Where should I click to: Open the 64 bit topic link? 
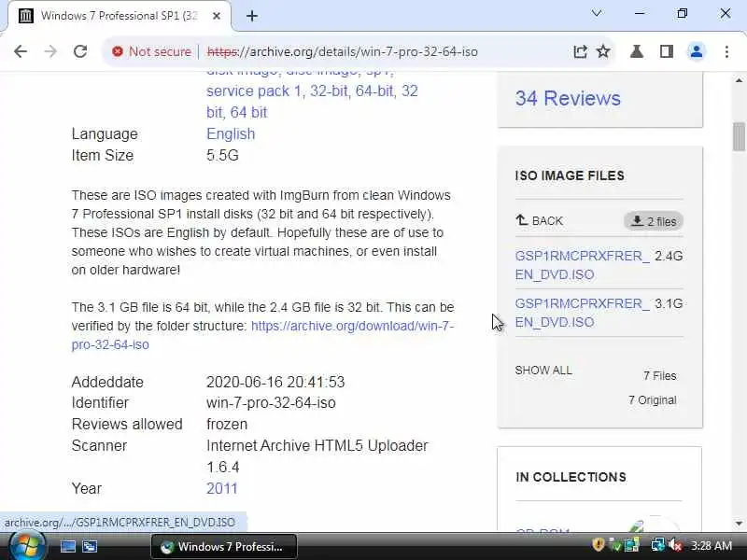pos(248,112)
